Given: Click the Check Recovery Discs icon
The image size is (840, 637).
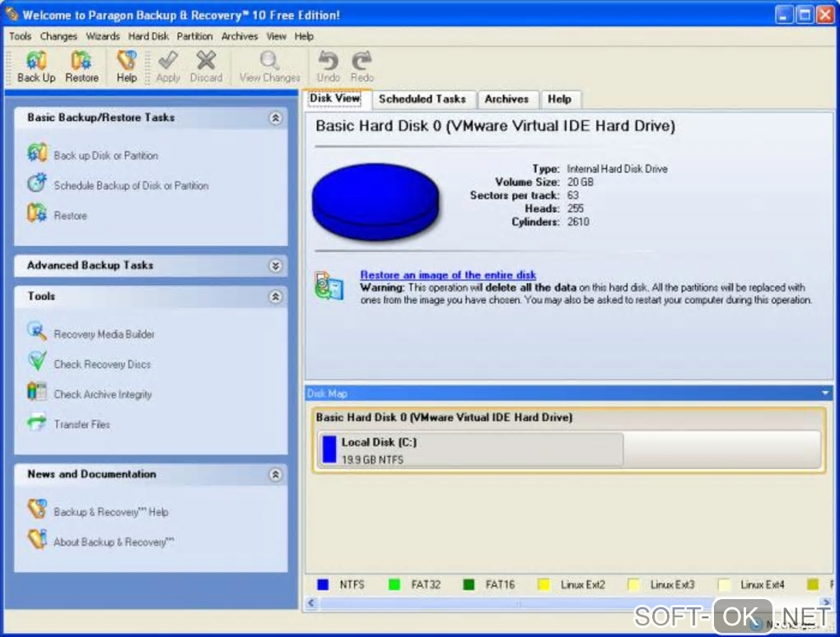Looking at the screenshot, I should coord(37,361).
